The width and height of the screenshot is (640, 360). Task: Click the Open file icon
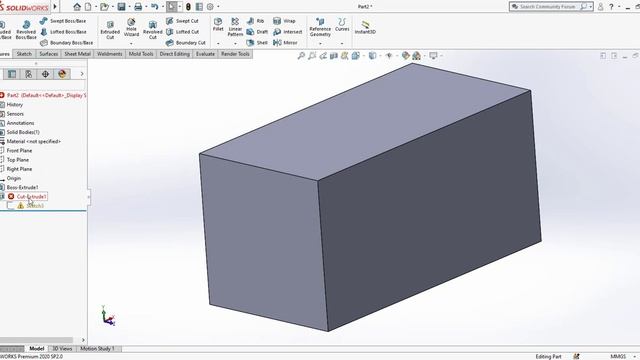click(x=104, y=7)
